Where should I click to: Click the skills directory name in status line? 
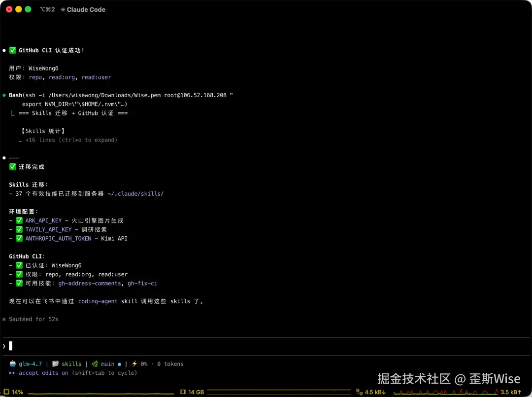71,364
